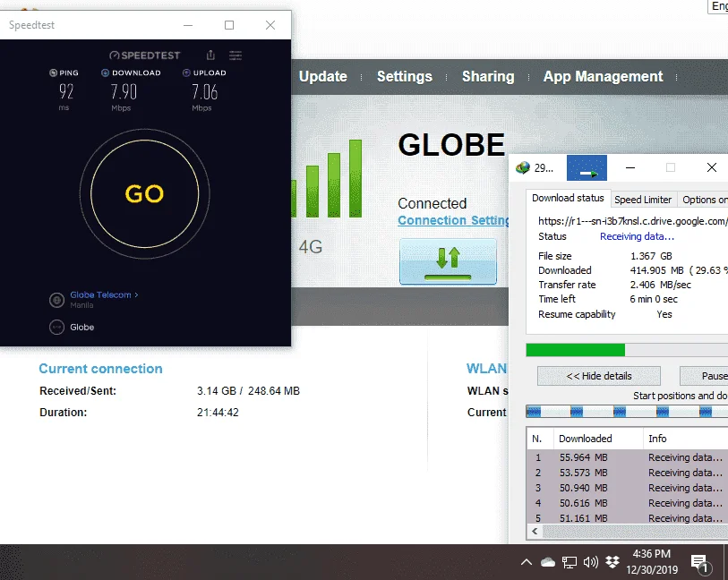Click the 1.367 GB file size value
The image size is (728, 580).
pyautogui.click(x=651, y=256)
